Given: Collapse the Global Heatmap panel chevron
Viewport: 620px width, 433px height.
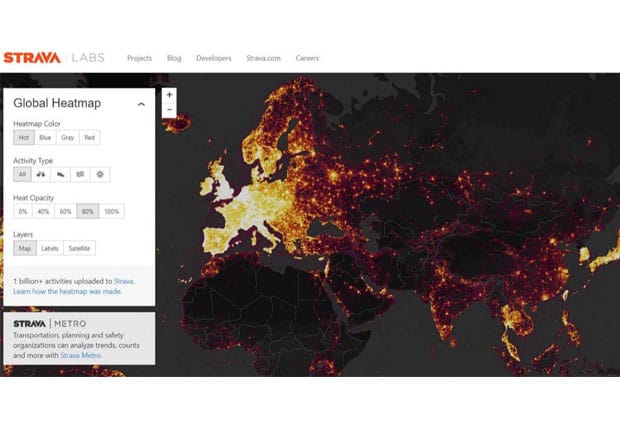Looking at the screenshot, I should 141,104.
